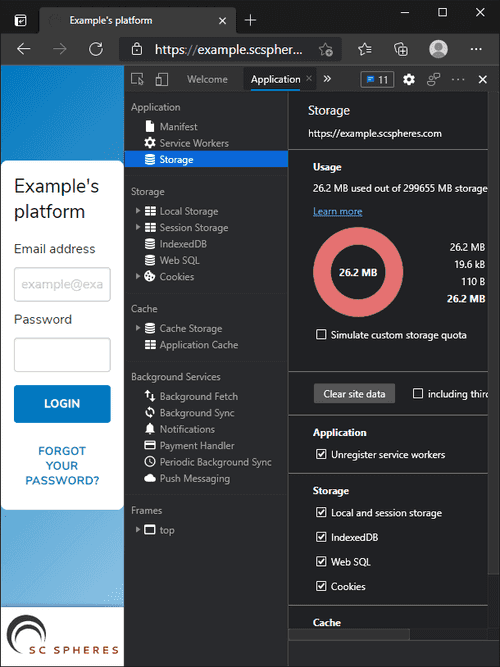The height and width of the screenshot is (667, 500).
Task: Open the user profile avatar icon
Action: (438, 49)
